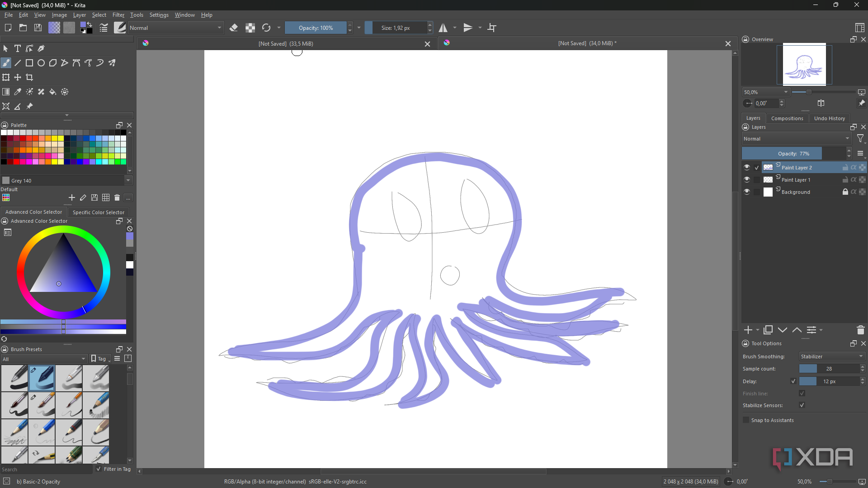
Task: Select the Line tool
Action: pyautogui.click(x=18, y=63)
